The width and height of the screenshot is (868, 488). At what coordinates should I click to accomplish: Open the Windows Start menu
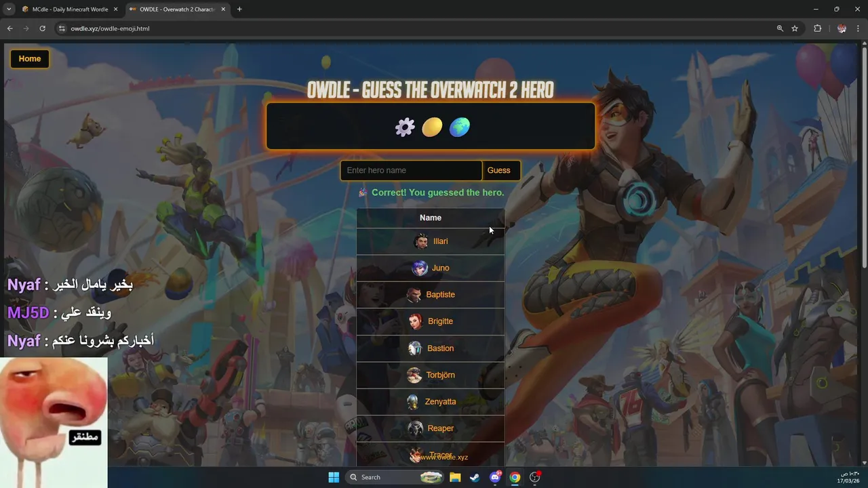point(334,478)
